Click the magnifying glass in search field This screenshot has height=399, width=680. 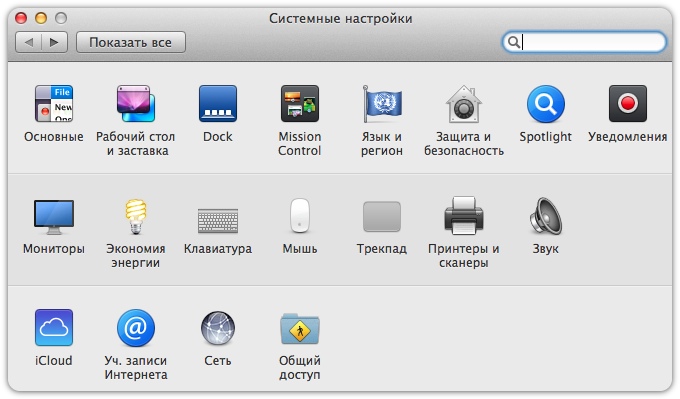[513, 42]
